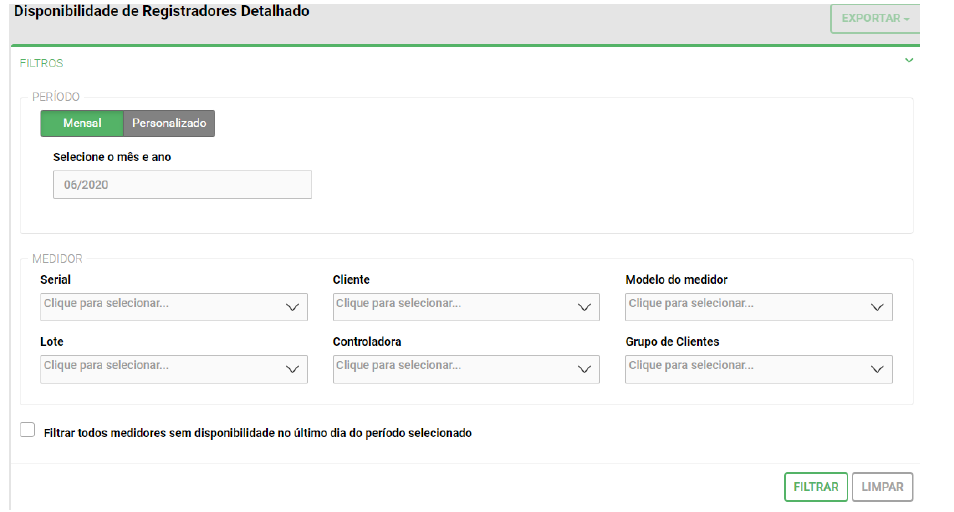The image size is (954, 512).
Task: Open the Serial field placeholder text
Action: (x=106, y=304)
